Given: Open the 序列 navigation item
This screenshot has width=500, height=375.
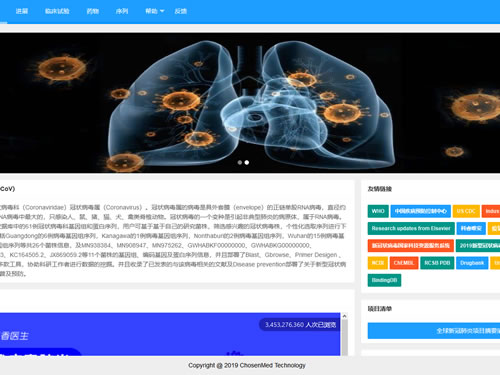Looking at the screenshot, I should click(x=122, y=11).
